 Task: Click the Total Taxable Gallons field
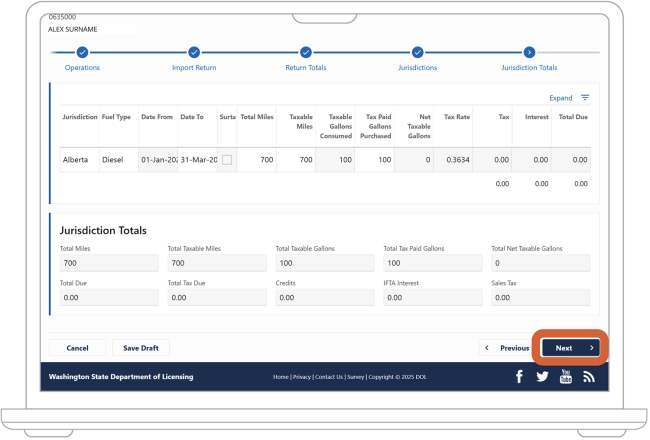325,263
